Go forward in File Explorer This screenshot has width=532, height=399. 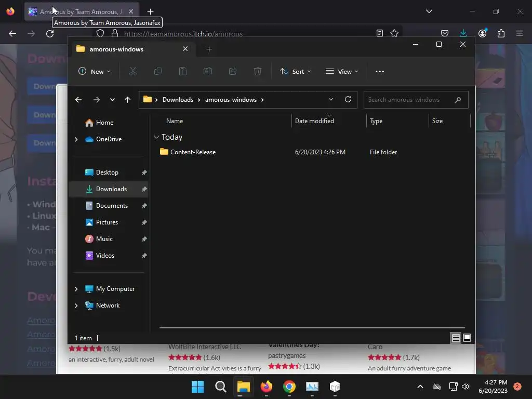point(96,100)
